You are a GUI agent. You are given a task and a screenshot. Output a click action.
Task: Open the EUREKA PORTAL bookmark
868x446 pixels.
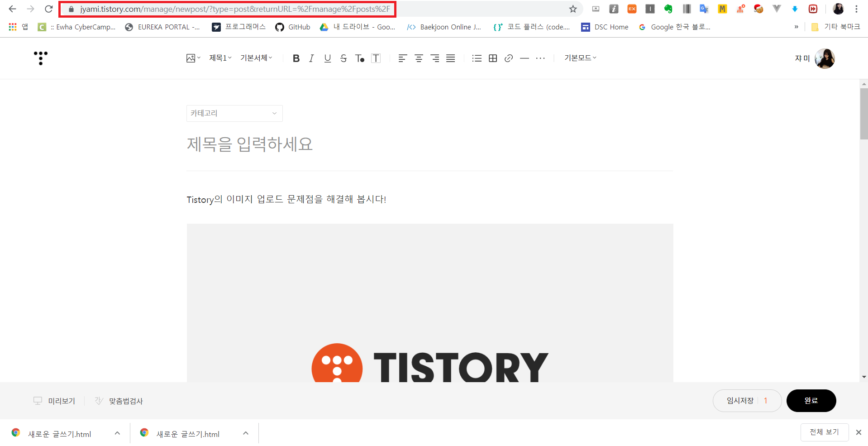[x=162, y=27]
